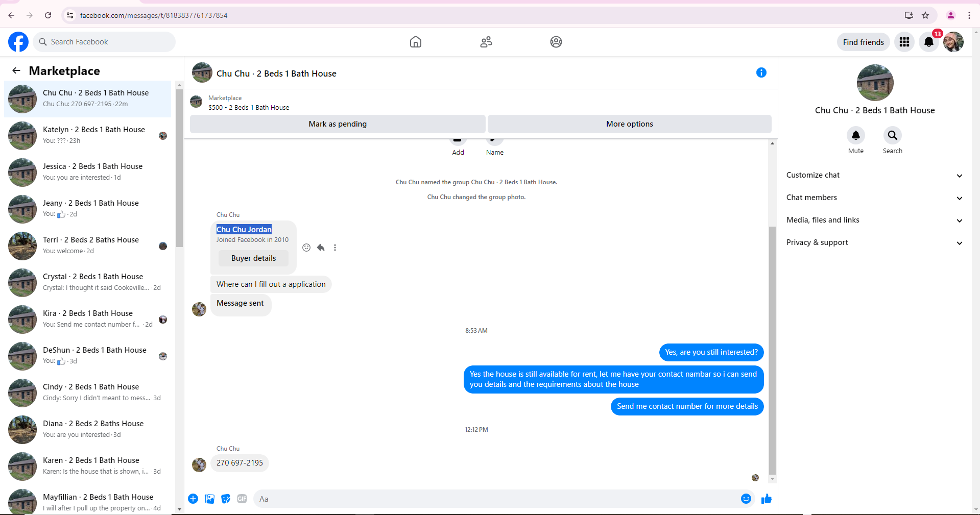Click 'Send me contact number for more details' bubble
The width and height of the screenshot is (980, 515).
(687, 406)
